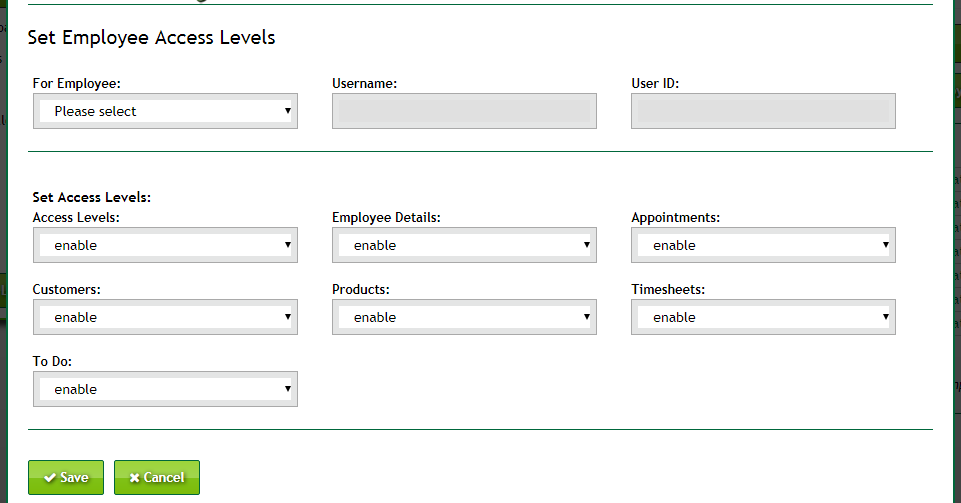The width and height of the screenshot is (961, 503).
Task: Click the 'For Employee:' field label
Action: (77, 84)
